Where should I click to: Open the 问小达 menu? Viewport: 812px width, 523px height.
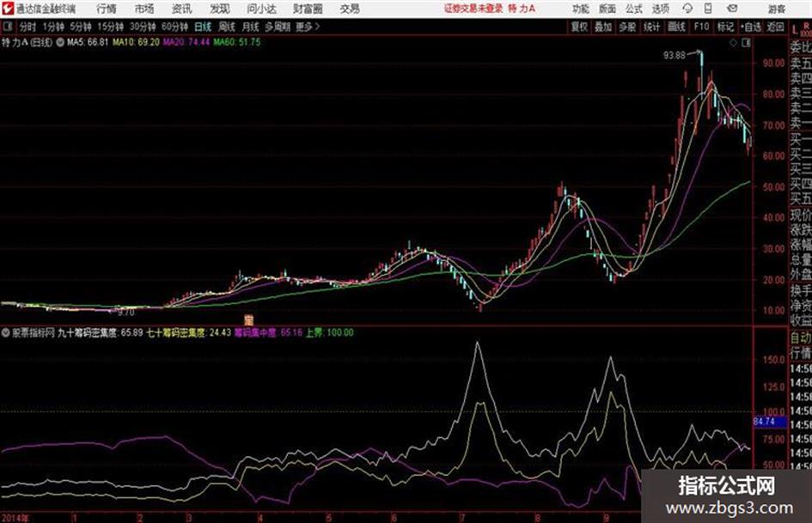click(261, 9)
